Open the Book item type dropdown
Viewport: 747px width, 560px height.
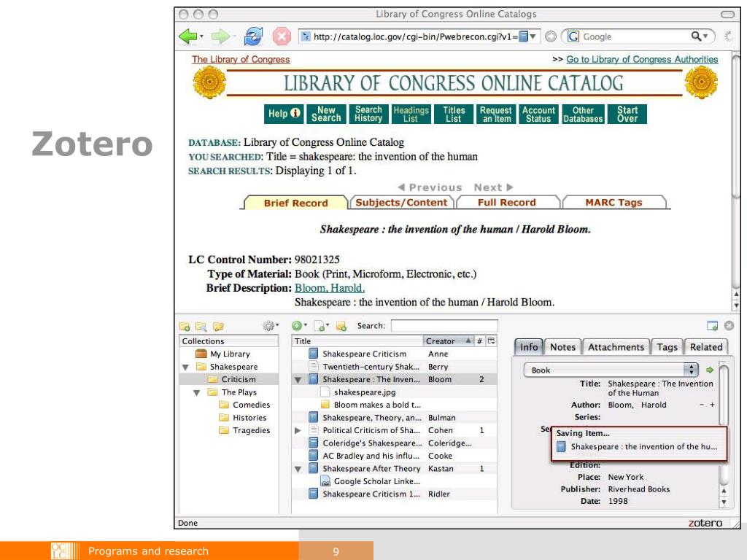[x=611, y=370]
